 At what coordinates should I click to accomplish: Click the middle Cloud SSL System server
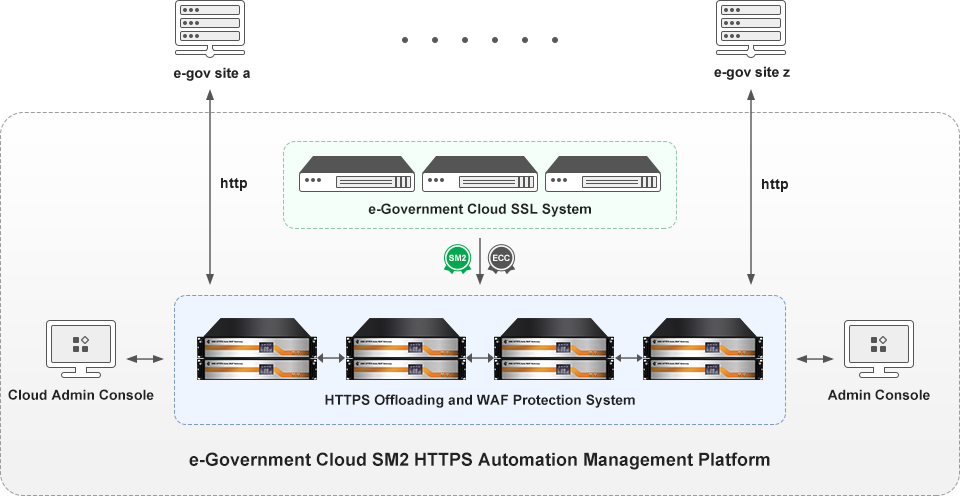[x=480, y=174]
